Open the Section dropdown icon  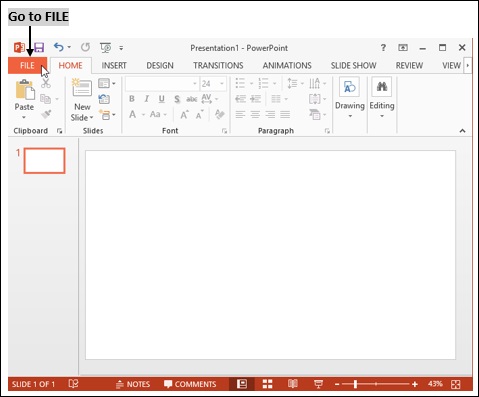tap(107, 115)
